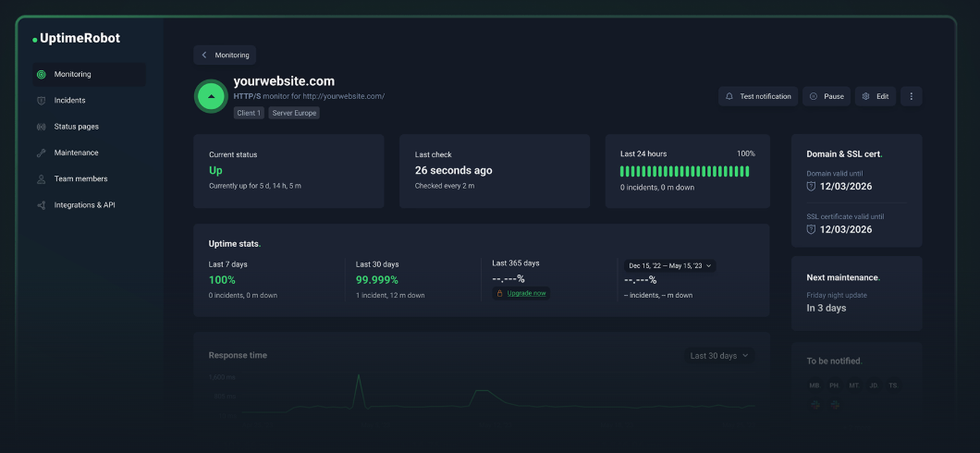Click the '26 seconds ago' last check value

(454, 171)
